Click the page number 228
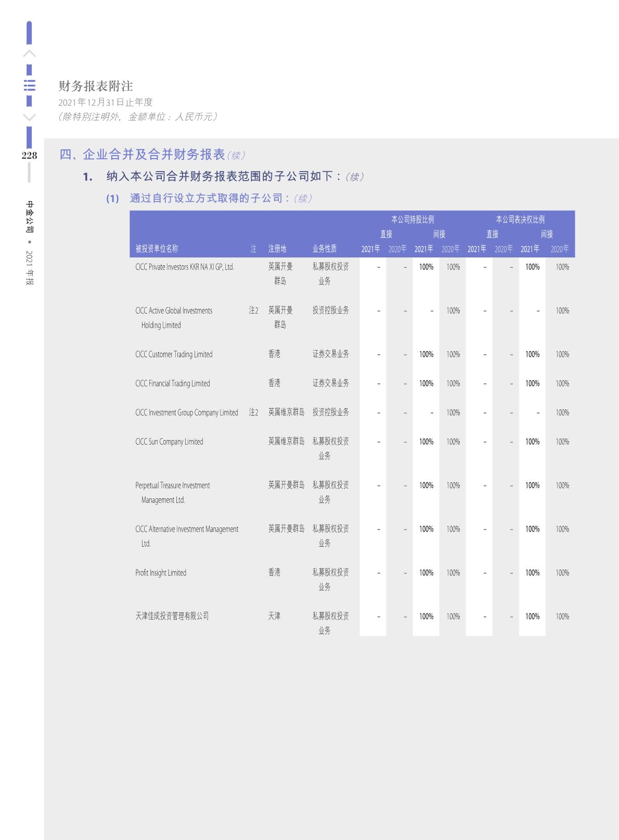The width and height of the screenshot is (619, 840). pos(29,155)
